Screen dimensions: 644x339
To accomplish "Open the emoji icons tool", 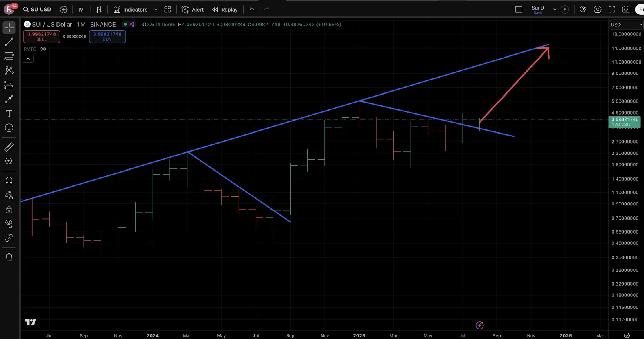I will [9, 128].
